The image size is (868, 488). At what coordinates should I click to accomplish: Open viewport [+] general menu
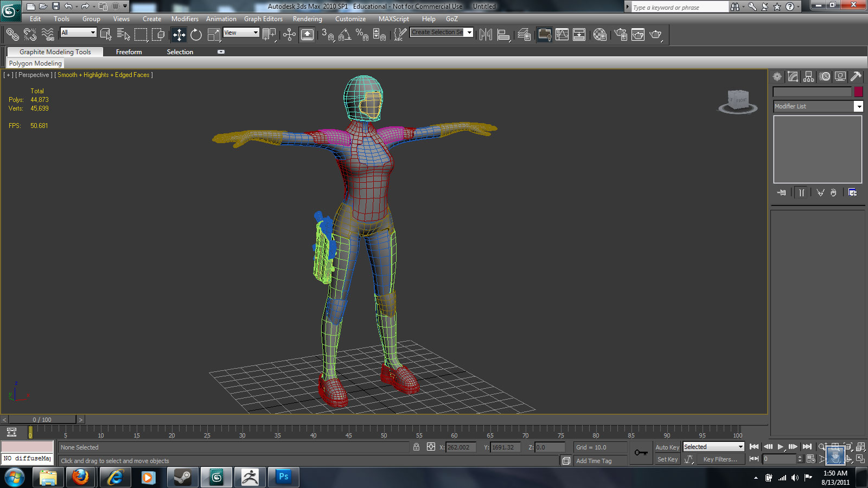click(x=8, y=75)
